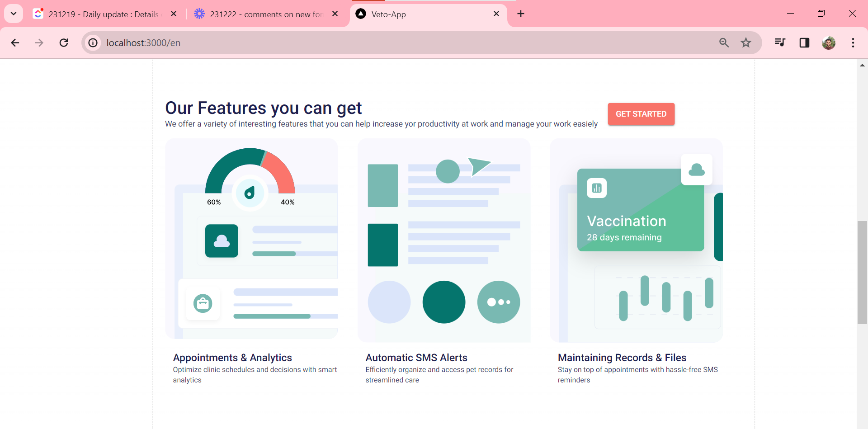This screenshot has height=429, width=868.
Task: Switch to the 231219 Daily update tab
Action: pos(103,14)
